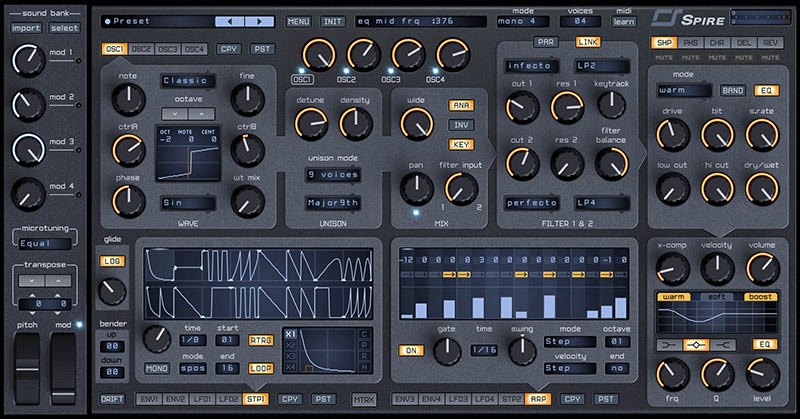The height and width of the screenshot is (419, 800).
Task: Click the stepper time 1/8 field
Action: point(193,340)
